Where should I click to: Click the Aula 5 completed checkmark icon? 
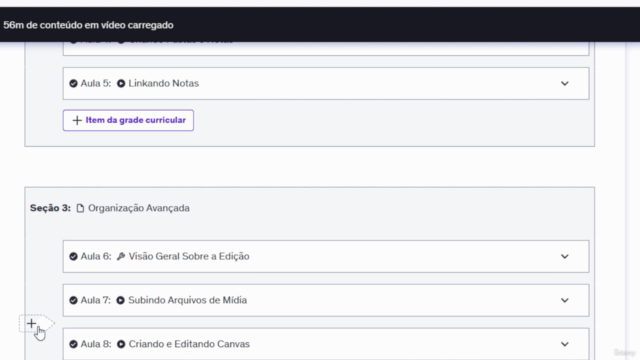(x=73, y=84)
